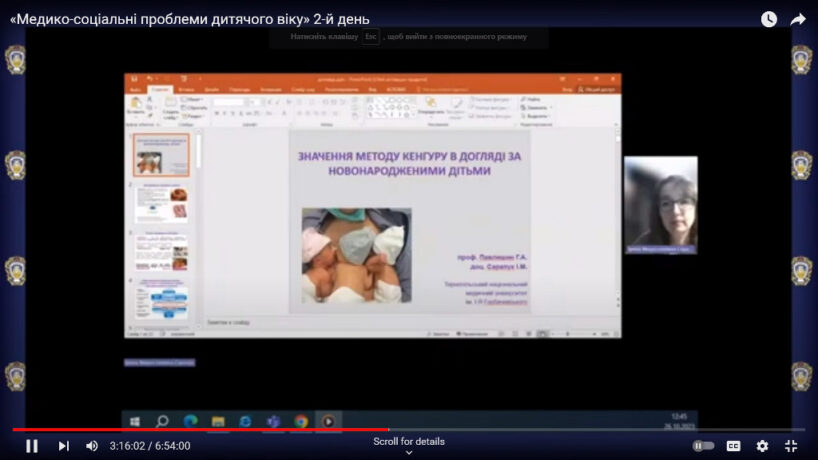818x460 pixels.
Task: Click the Chrome icon in recorded taskbar
Action: point(300,421)
